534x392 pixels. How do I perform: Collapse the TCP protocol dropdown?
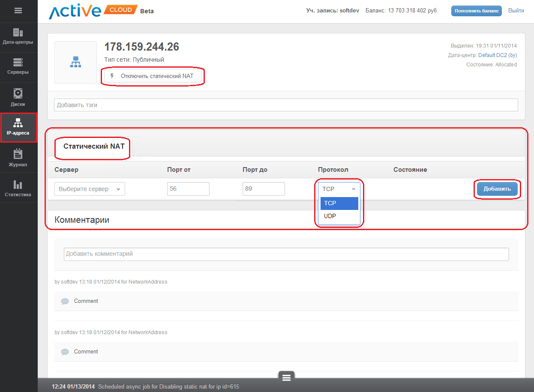339,189
